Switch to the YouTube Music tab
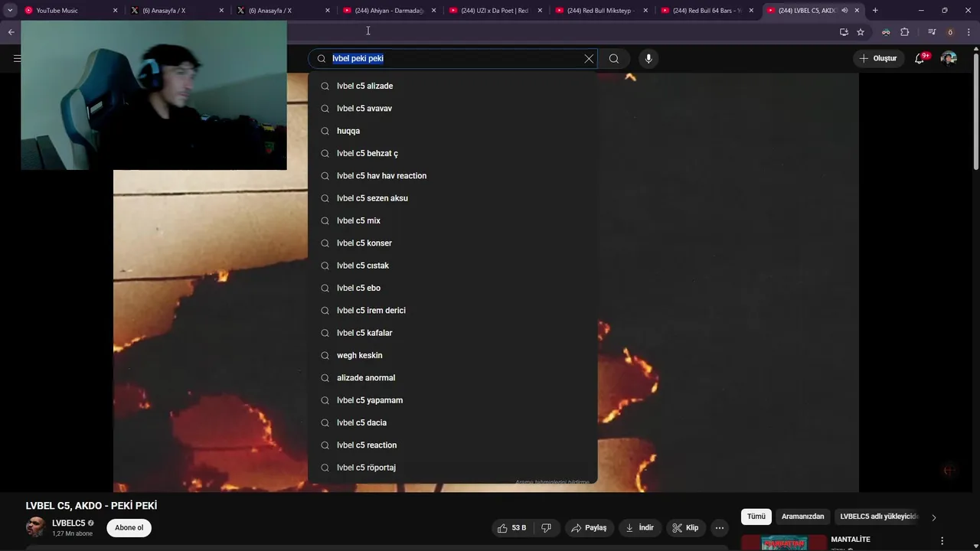Image resolution: width=980 pixels, height=551 pixels. (x=70, y=11)
